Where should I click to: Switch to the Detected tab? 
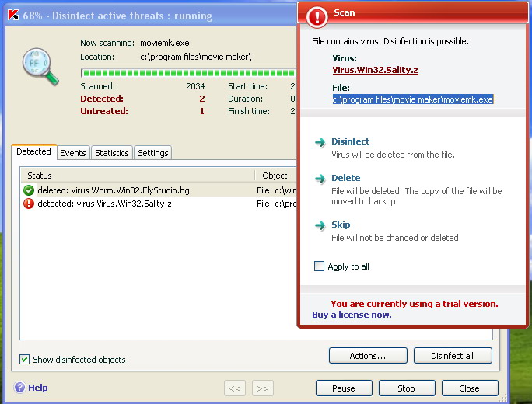tap(33, 151)
